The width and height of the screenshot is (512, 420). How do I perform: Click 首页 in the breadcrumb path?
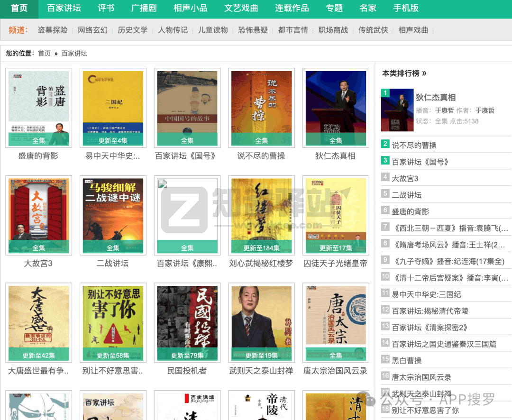point(44,53)
